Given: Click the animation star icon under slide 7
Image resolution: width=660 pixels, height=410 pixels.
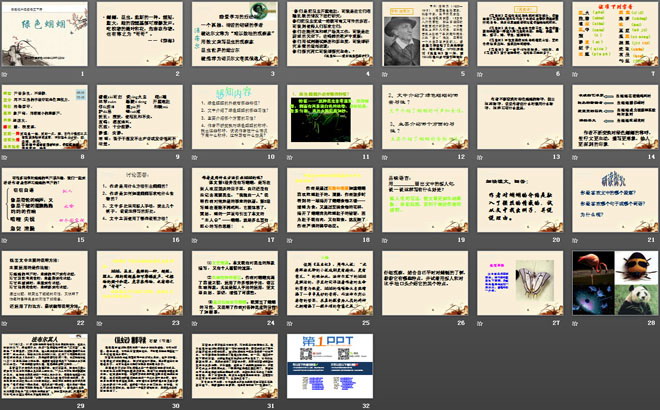Looking at the screenshot, I should point(575,74).
